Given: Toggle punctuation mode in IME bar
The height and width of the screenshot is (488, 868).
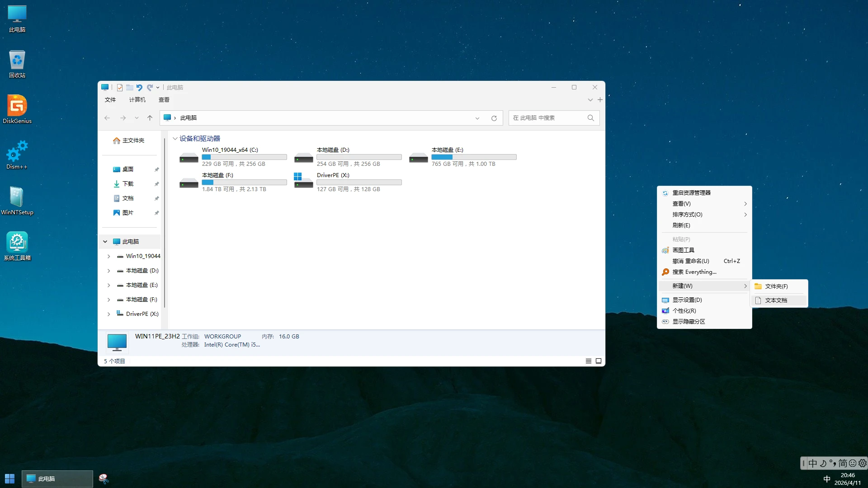Looking at the screenshot, I should [x=833, y=463].
